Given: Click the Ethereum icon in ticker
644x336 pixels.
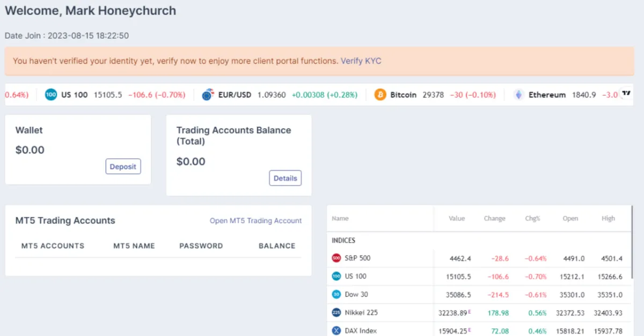Looking at the screenshot, I should [x=518, y=95].
